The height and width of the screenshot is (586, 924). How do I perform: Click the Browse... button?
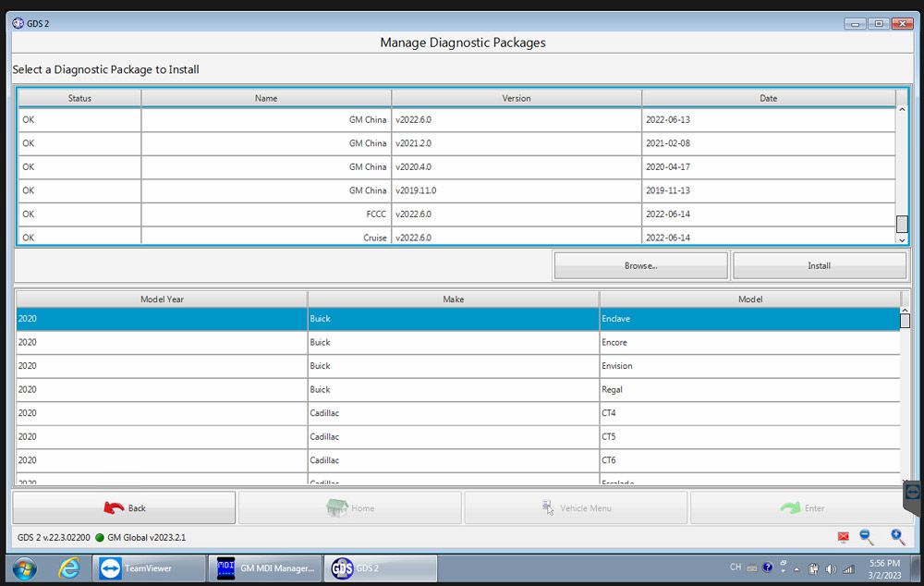point(640,265)
